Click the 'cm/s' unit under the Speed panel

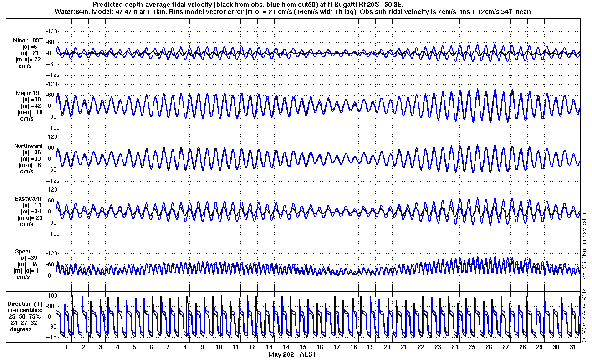click(x=23, y=277)
